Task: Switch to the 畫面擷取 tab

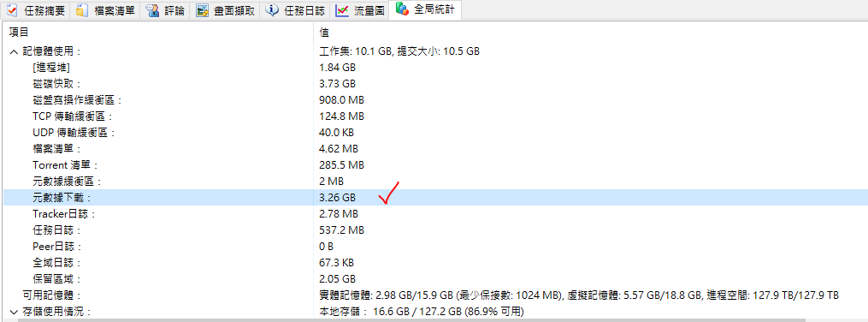Action: [x=225, y=10]
